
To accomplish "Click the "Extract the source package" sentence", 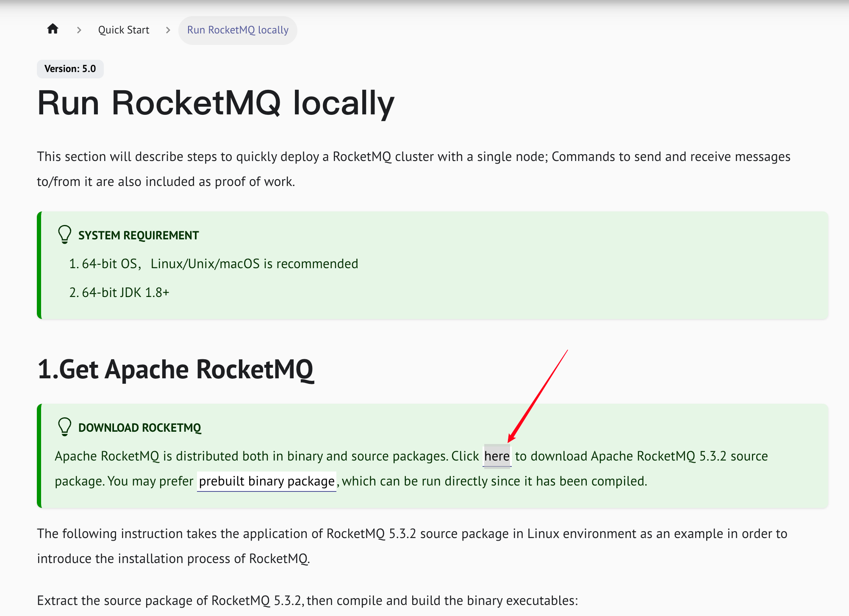I will point(308,601).
